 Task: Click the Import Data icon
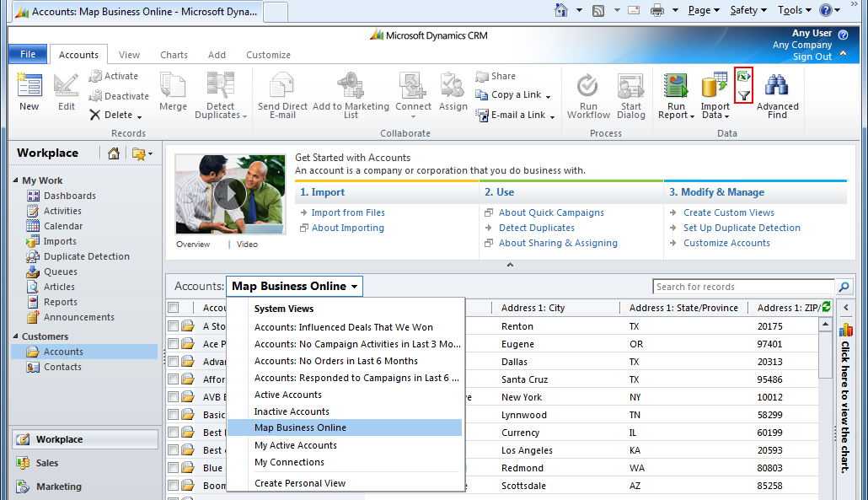tap(715, 86)
